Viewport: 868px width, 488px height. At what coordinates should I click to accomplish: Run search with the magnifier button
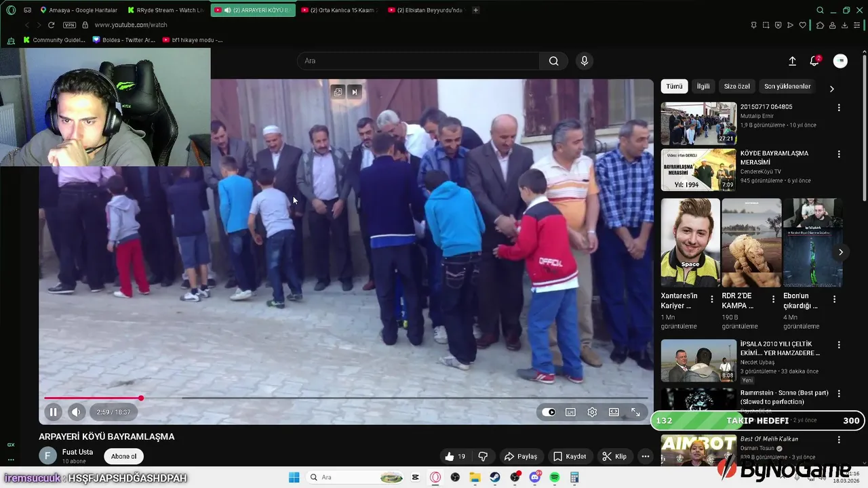click(x=554, y=61)
